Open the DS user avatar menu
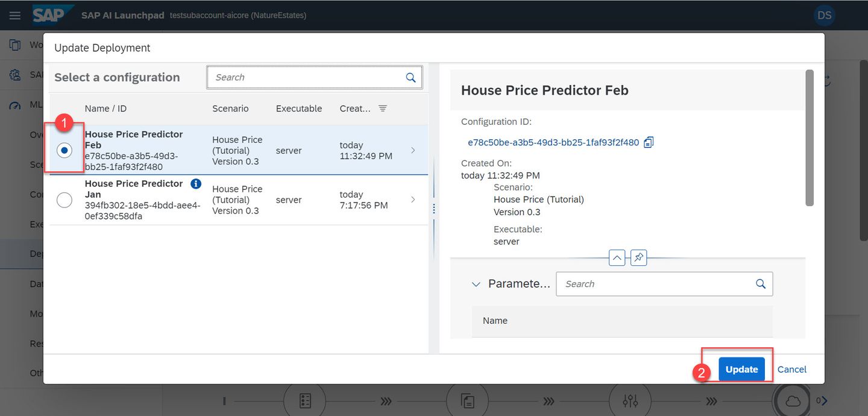 (x=825, y=15)
